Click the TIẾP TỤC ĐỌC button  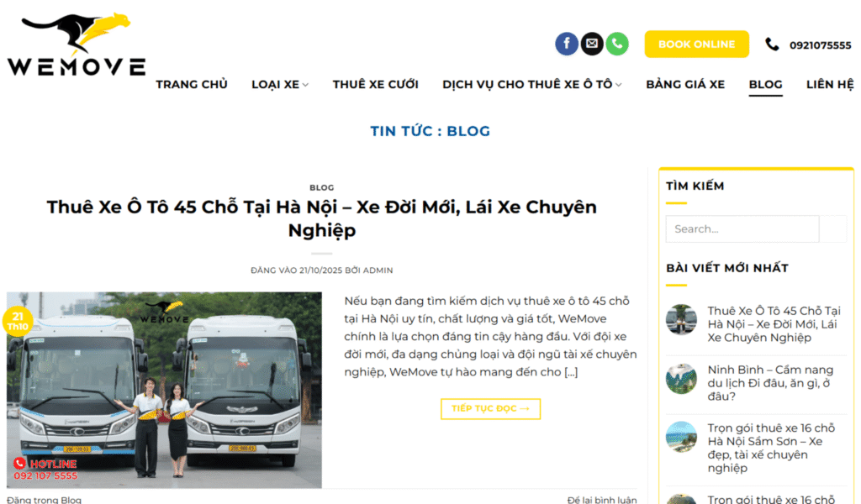pos(490,408)
